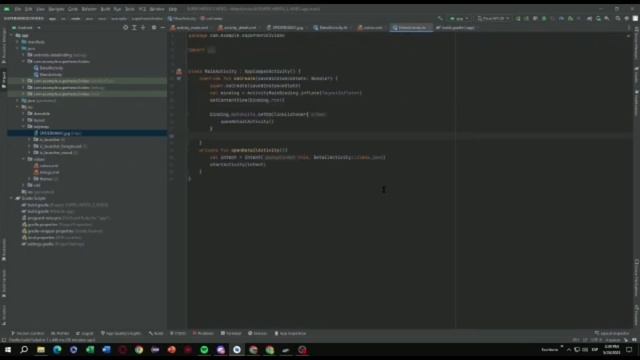Open the File menu
The height and width of the screenshot is (360, 640).
[18, 9]
